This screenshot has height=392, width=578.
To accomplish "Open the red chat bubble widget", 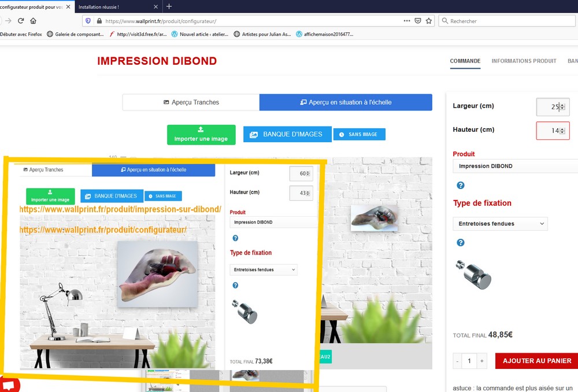I will 8,386.
